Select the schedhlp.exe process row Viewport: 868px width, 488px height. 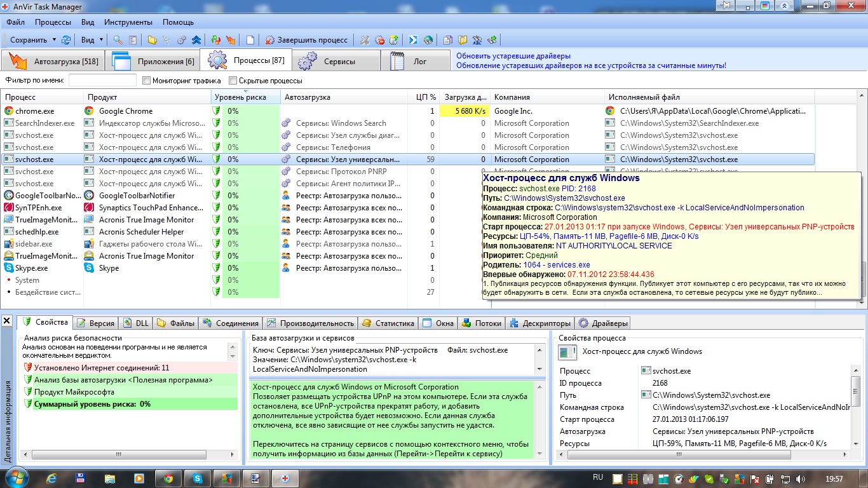408,232
